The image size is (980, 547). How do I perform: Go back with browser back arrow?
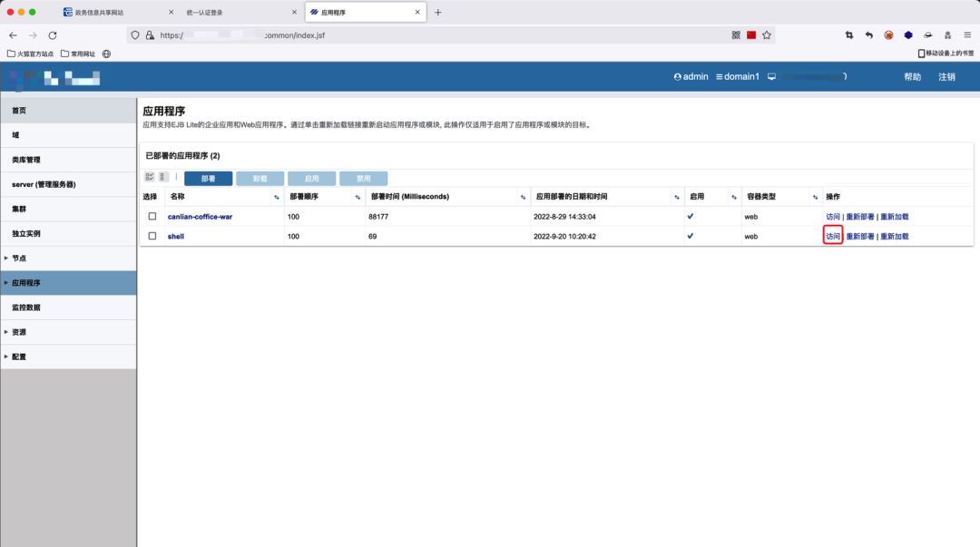(x=13, y=35)
